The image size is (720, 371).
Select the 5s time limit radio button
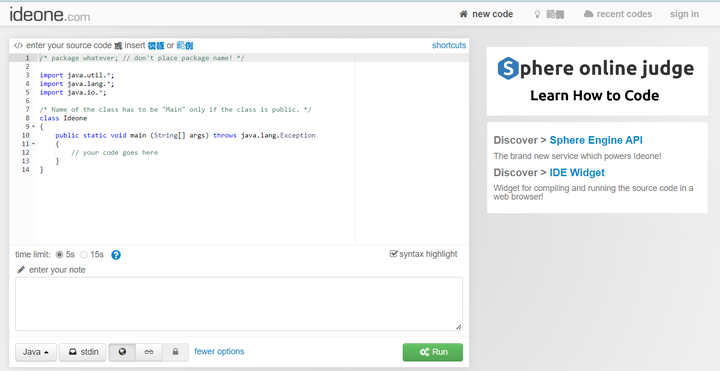point(59,254)
